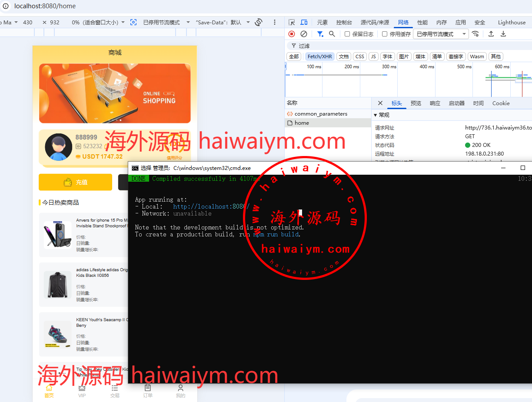
Task: Select the 字体 filter chip
Action: (x=388, y=56)
